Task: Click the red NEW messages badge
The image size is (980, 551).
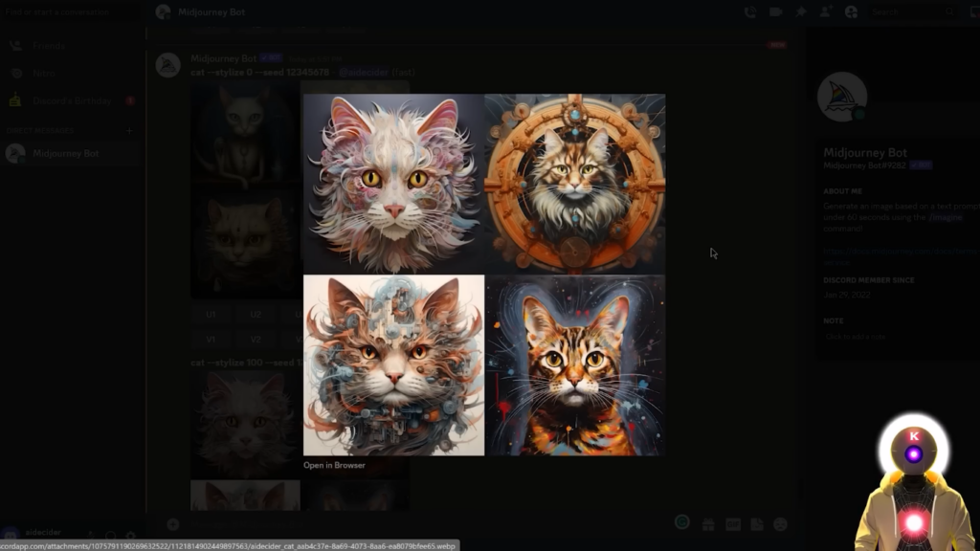Action: click(777, 45)
